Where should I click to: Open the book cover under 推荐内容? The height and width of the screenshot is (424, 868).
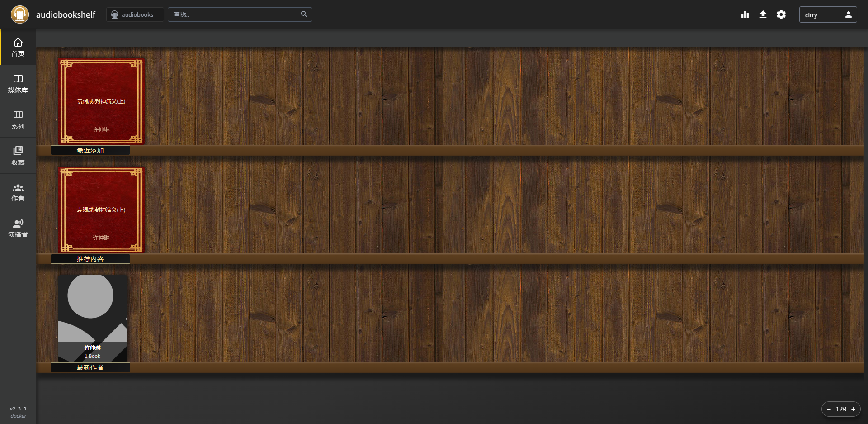pyautogui.click(x=101, y=210)
